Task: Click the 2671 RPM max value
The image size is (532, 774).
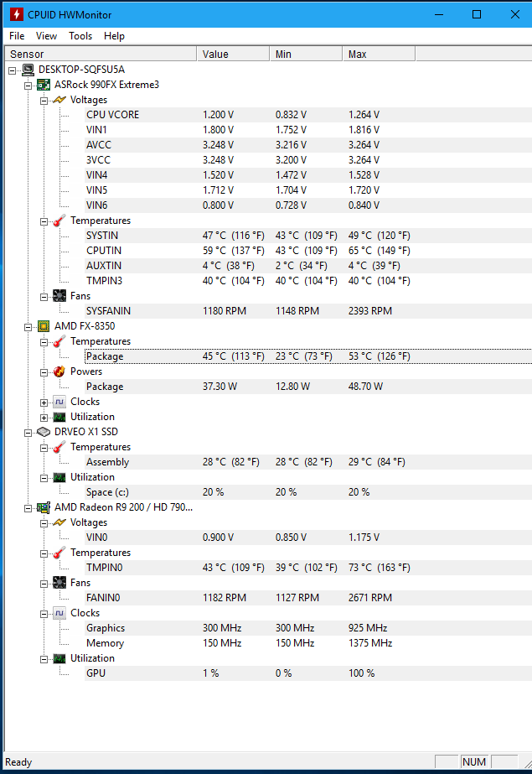Action: (x=370, y=598)
